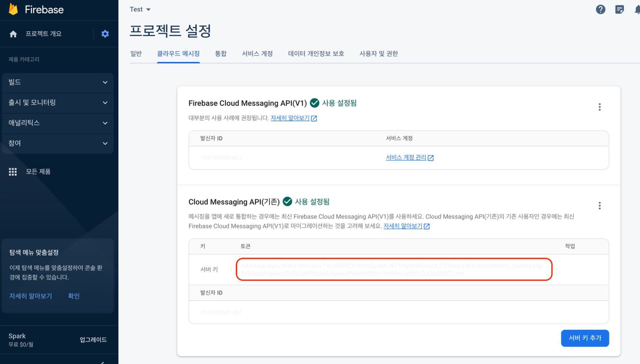
Task: Click the Spark plan name
Action: (x=17, y=336)
